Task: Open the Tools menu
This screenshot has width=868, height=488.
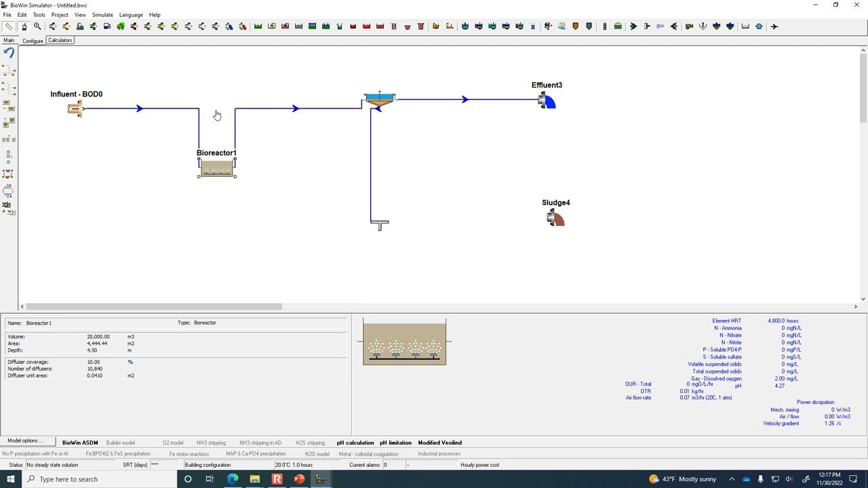Action: click(39, 15)
